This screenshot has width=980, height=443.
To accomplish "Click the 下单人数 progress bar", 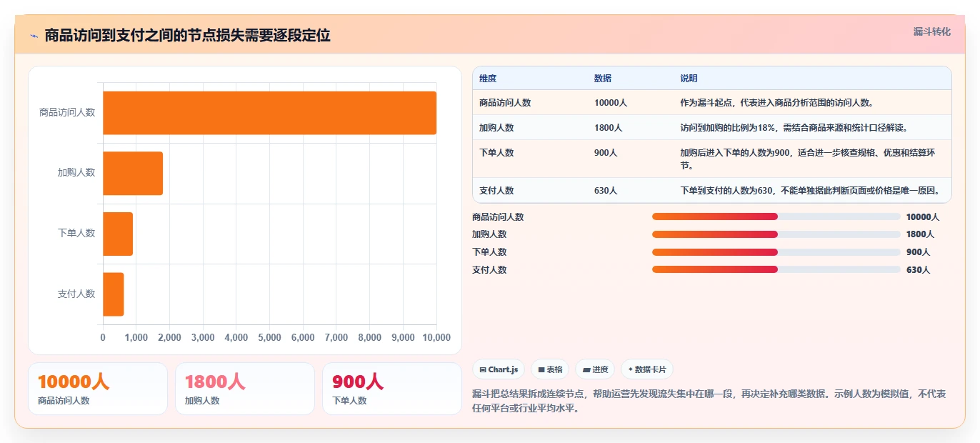I will 776,252.
